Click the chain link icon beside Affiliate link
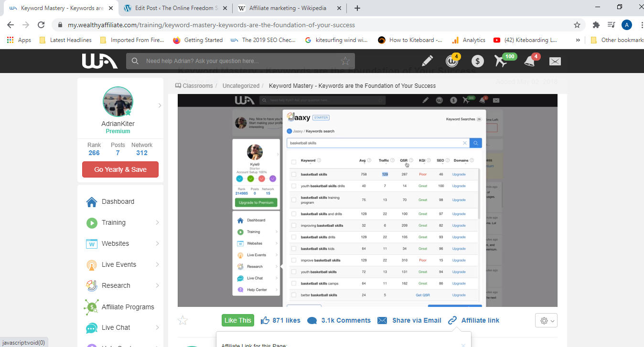The image size is (644, 347). 452,320
